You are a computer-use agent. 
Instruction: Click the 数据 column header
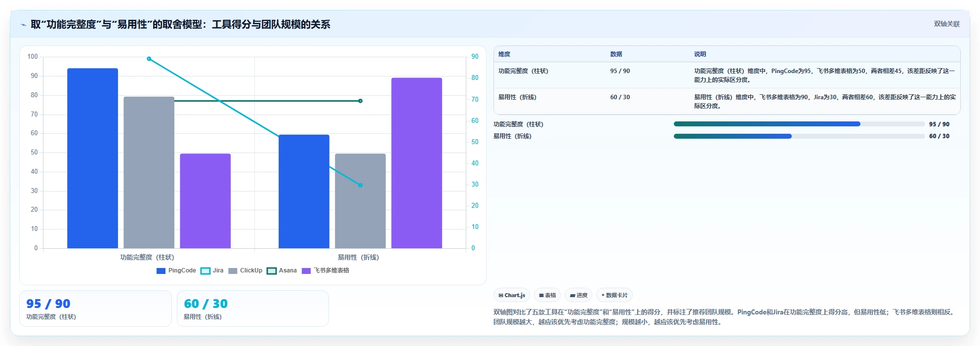pyautogui.click(x=616, y=54)
